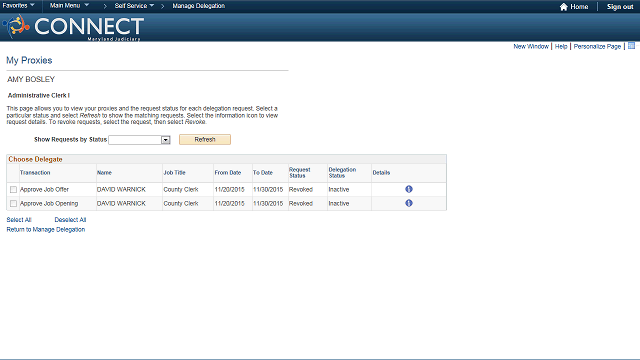Click the To Date column header
Viewport: 640px width, 360px height.
(263, 173)
